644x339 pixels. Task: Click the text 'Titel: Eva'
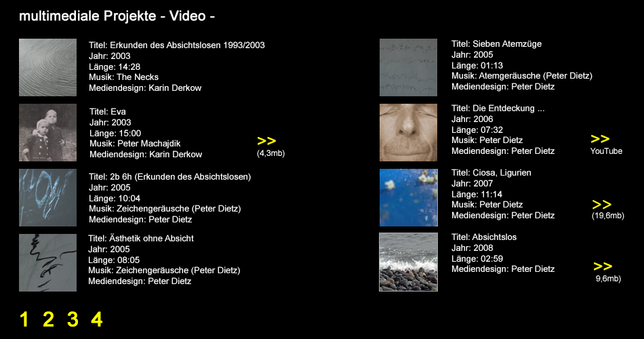tap(108, 112)
